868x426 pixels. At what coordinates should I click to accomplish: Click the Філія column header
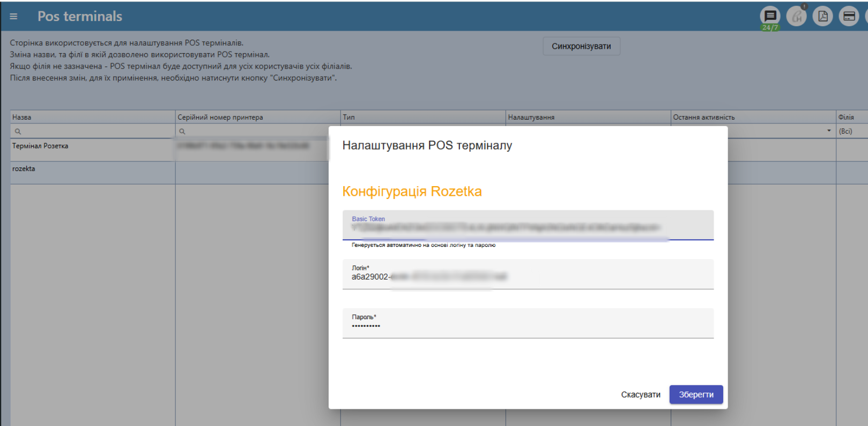(x=852, y=117)
